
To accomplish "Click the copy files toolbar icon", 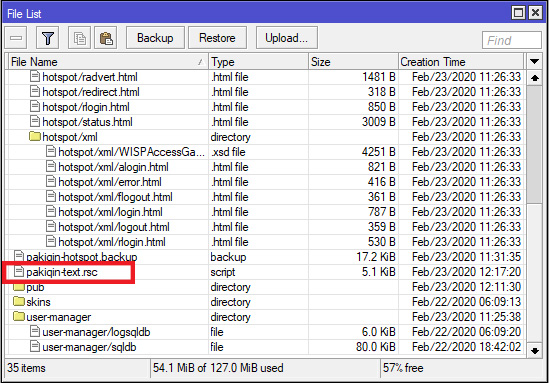I will tap(79, 38).
